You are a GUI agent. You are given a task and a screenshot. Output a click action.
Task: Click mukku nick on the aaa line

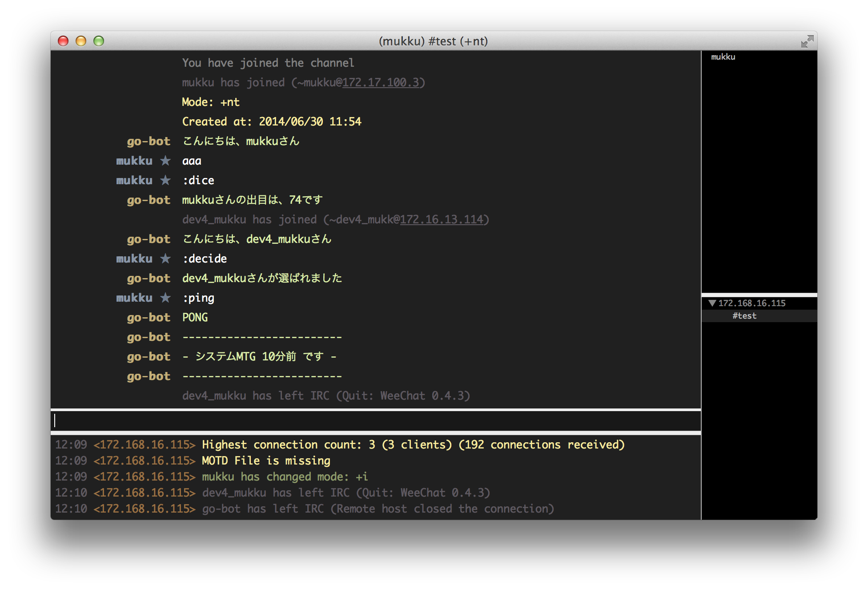point(134,161)
